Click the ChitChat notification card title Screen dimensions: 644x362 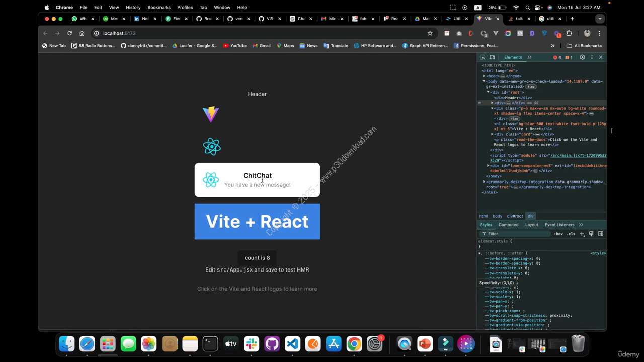point(258,175)
